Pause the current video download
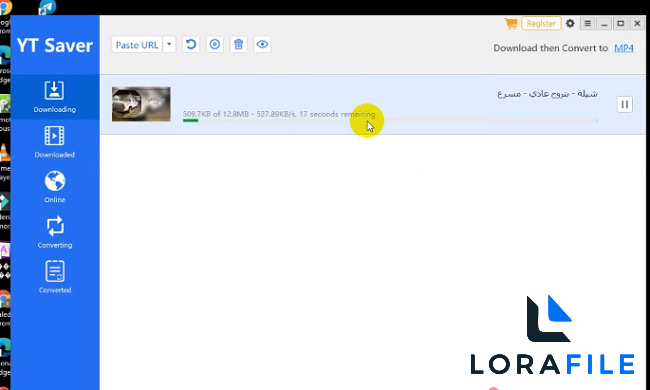Viewport: 650px width, 390px height. (624, 104)
